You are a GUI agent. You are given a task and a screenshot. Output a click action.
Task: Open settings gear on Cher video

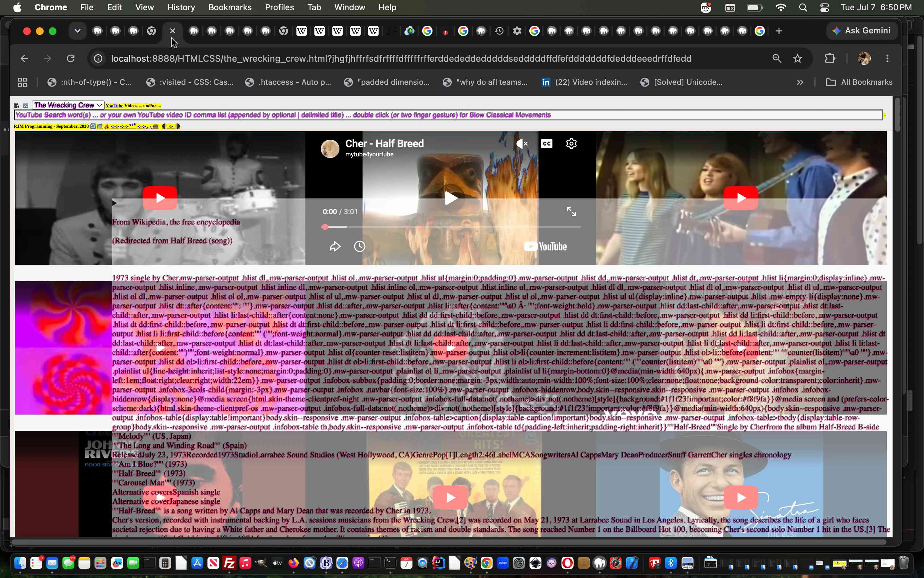click(571, 144)
